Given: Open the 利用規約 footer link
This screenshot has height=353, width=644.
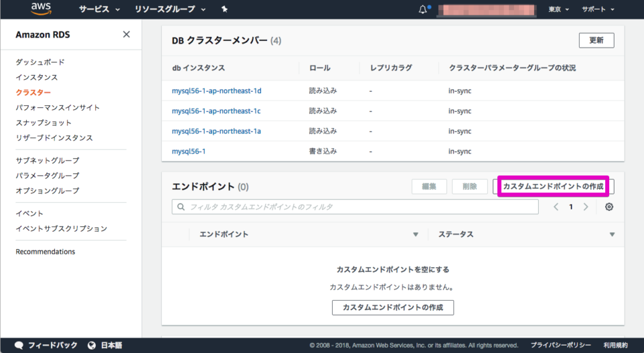Looking at the screenshot, I should pyautogui.click(x=615, y=345).
